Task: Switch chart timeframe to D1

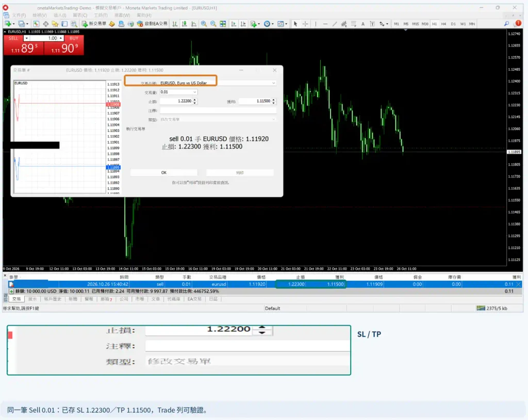Action: coord(453,24)
